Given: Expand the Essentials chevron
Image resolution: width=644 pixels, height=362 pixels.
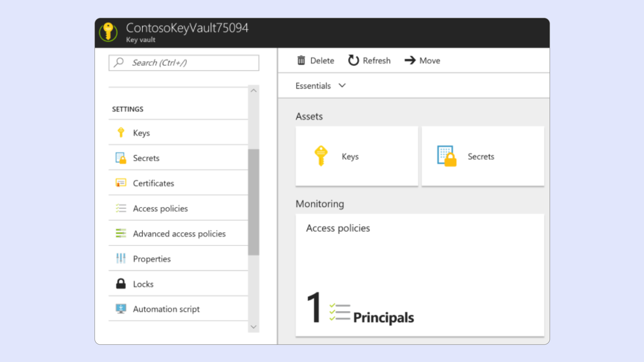Looking at the screenshot, I should [x=342, y=86].
